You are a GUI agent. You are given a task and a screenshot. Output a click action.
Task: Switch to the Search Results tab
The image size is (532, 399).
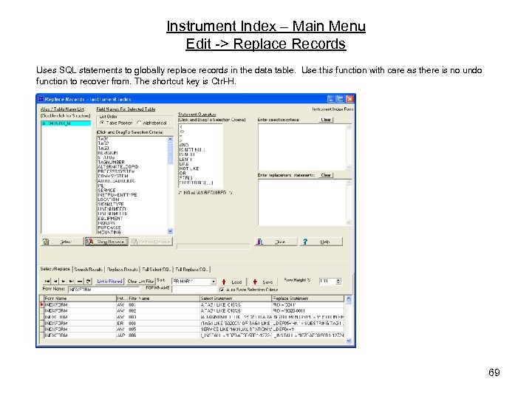[x=88, y=270]
